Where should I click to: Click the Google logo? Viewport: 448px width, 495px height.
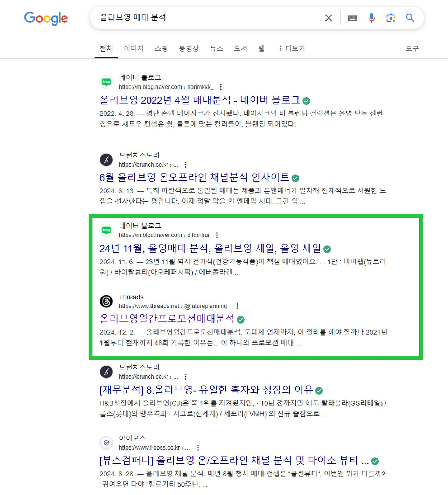tap(46, 18)
